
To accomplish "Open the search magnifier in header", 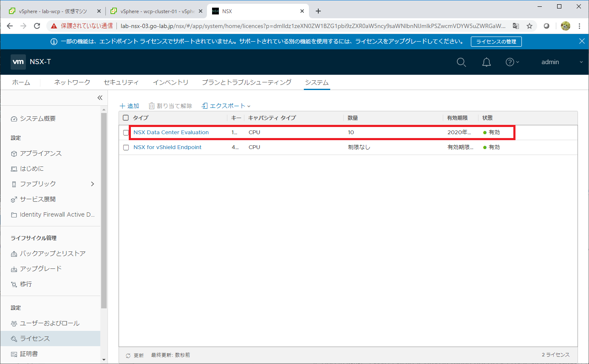I will pos(461,62).
